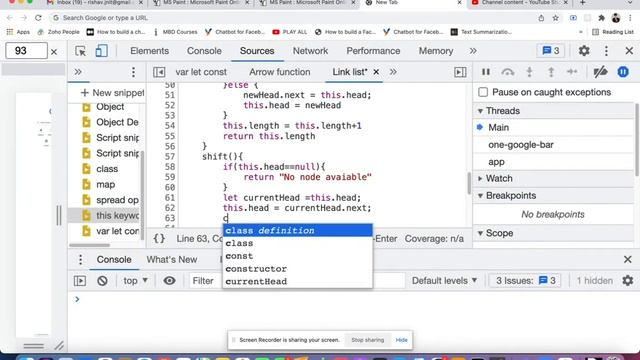
Task: Bookmark this tab star icon
Action: coord(556,18)
